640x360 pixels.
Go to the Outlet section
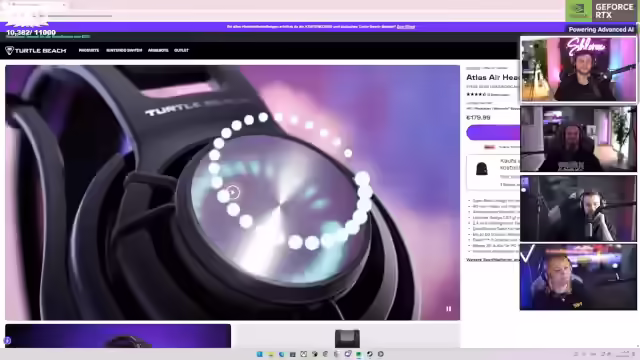tap(181, 50)
